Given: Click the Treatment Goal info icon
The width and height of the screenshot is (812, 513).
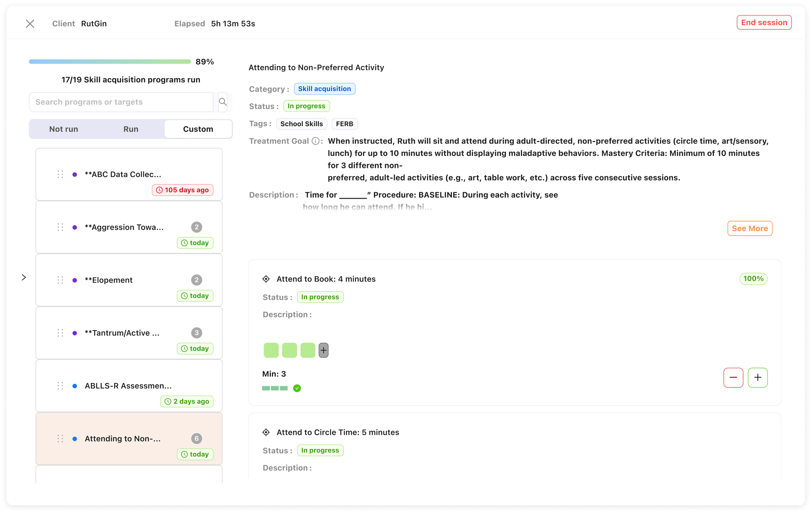Looking at the screenshot, I should (315, 141).
